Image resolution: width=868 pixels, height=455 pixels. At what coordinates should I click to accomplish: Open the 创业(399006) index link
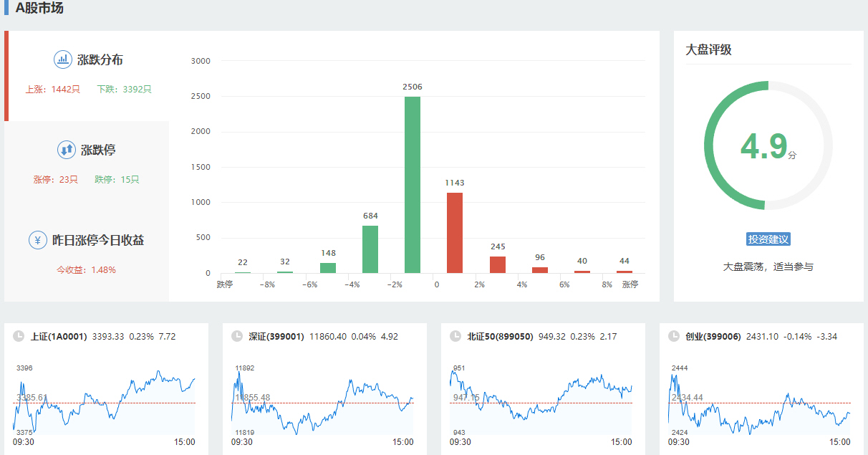click(713, 336)
